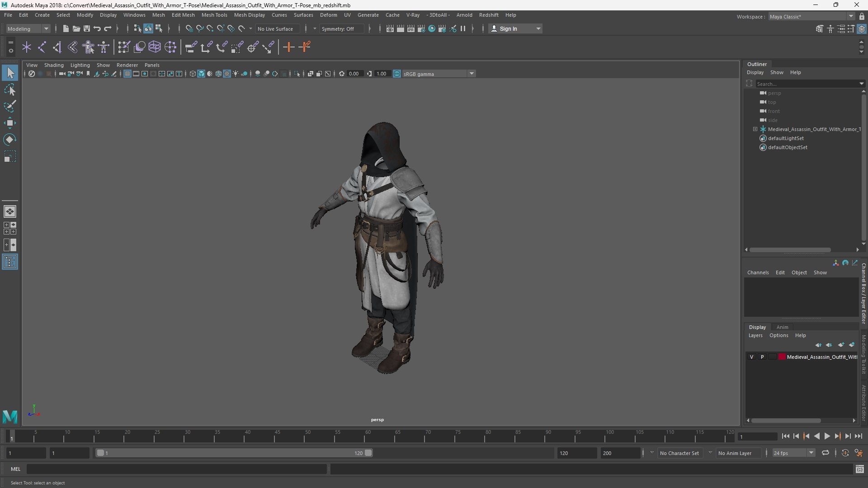Screen dimensions: 868x488
Task: Select the arrow Select tool in toolbox
Action: [10, 73]
